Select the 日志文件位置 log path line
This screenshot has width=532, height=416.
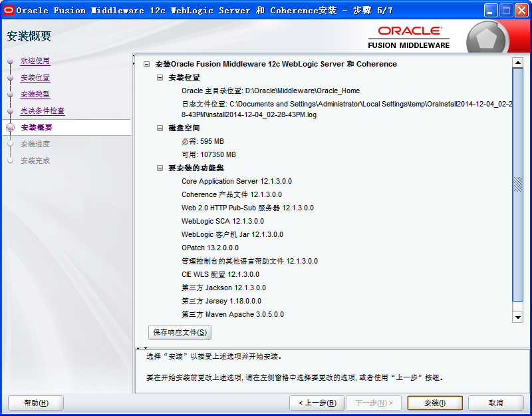coord(346,109)
